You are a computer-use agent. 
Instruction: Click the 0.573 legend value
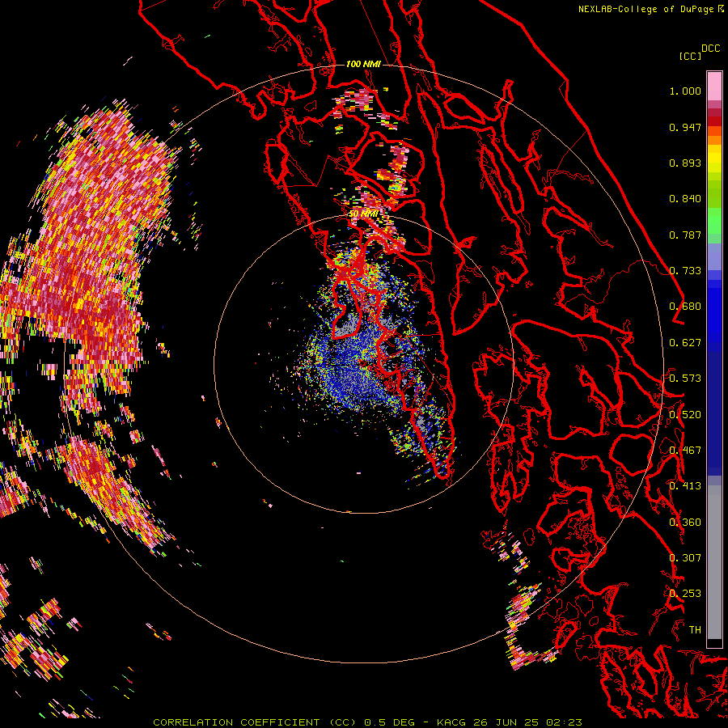tap(685, 379)
